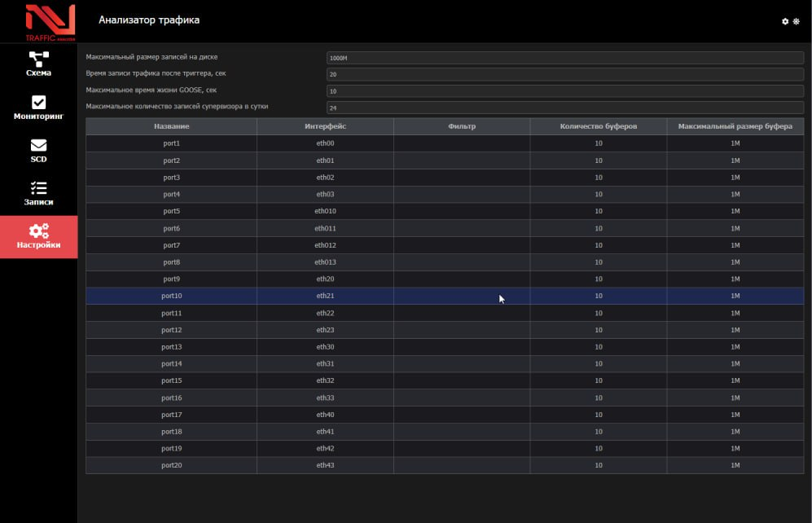Open the Схема network diagram section
Viewport: 812px width, 523px height.
point(38,64)
